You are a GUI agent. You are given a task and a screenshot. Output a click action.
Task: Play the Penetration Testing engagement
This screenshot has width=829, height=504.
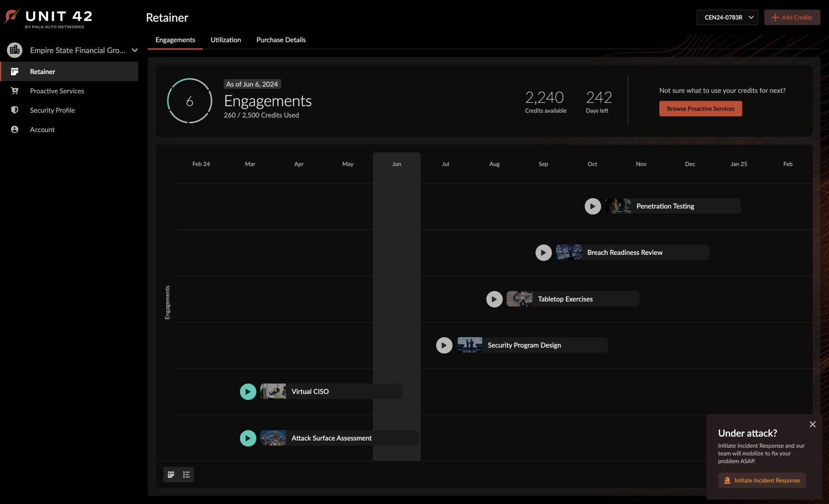click(592, 206)
